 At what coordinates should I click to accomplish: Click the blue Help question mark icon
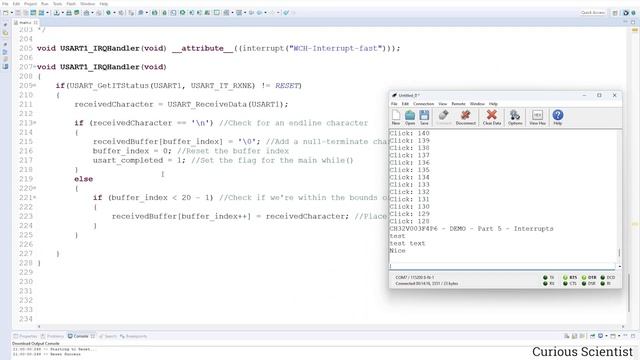(x=558, y=117)
